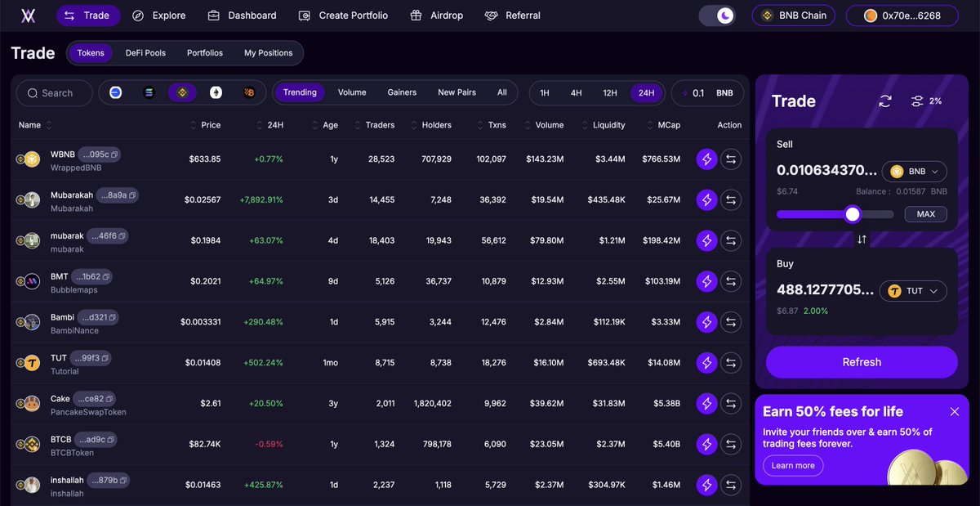This screenshot has width=980, height=506.
Task: Sort table by Liquidity column
Action: pos(604,125)
